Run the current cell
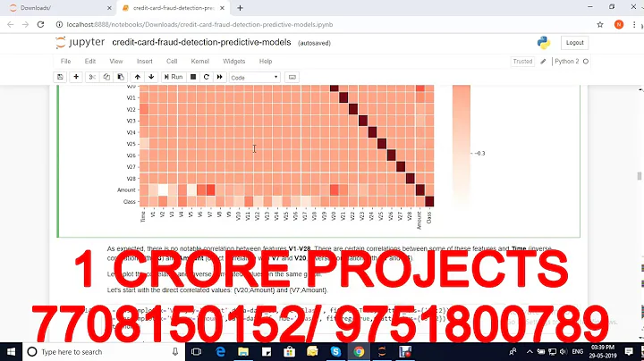 point(174,77)
